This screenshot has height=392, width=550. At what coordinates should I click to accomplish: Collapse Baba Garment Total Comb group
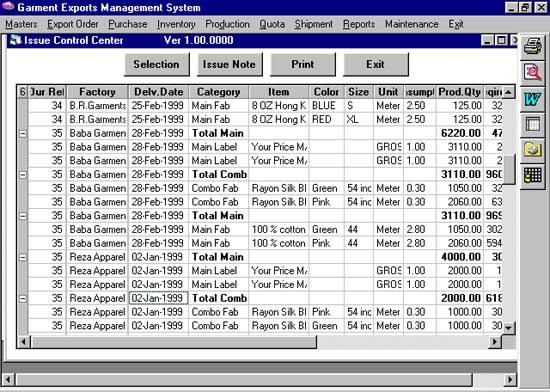point(22,175)
